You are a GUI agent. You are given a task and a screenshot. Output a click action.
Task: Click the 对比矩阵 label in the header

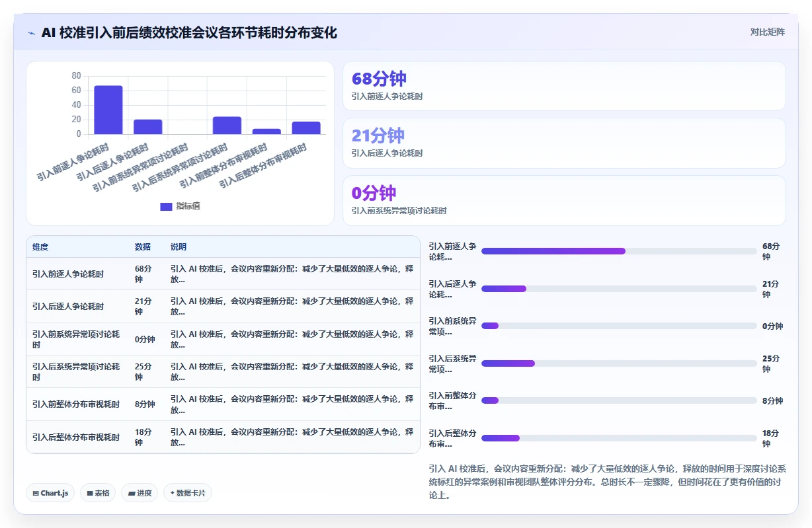click(767, 32)
